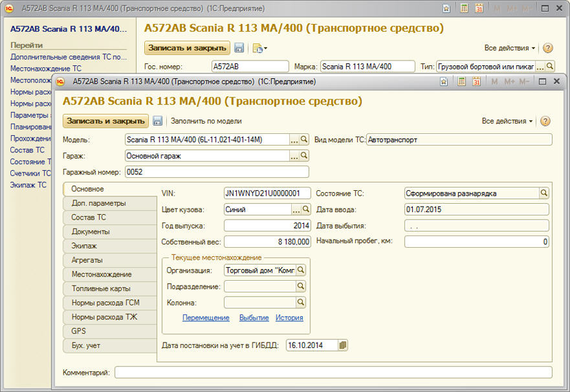Screen dimensions: 570x392
Task: Open magnifier for Колонна field
Action: [x=301, y=302]
